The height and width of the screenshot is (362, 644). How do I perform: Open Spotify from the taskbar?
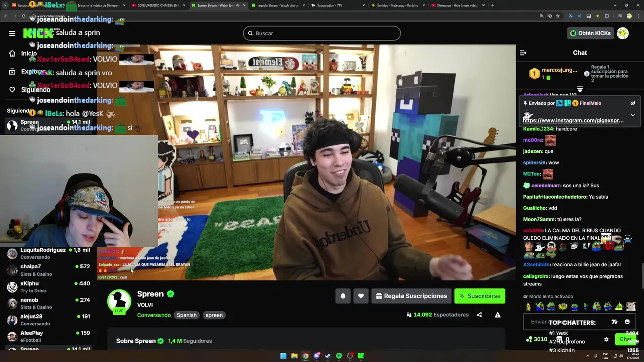339,356
